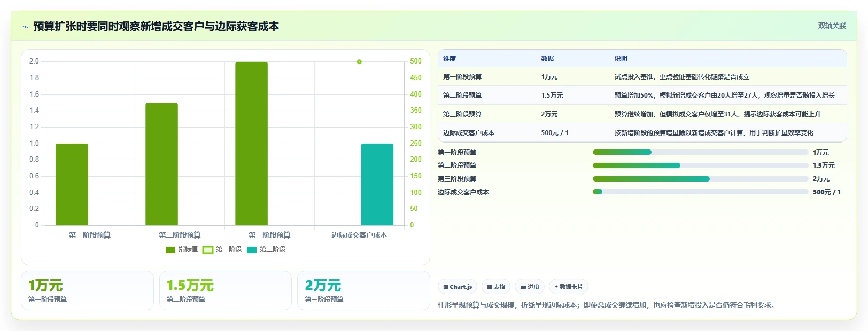Click the 说明 table column header
Viewport: 868px width, 331px height.
(621, 59)
